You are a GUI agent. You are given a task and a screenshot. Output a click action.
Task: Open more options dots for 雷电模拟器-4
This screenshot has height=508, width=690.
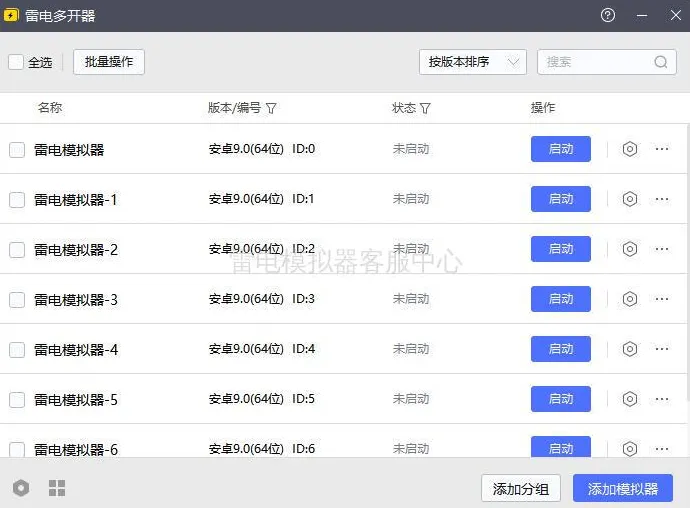pyautogui.click(x=662, y=349)
